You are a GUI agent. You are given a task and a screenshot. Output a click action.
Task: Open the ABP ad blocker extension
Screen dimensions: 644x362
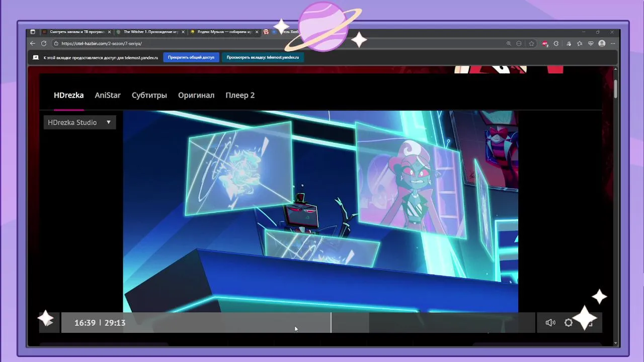coord(545,44)
